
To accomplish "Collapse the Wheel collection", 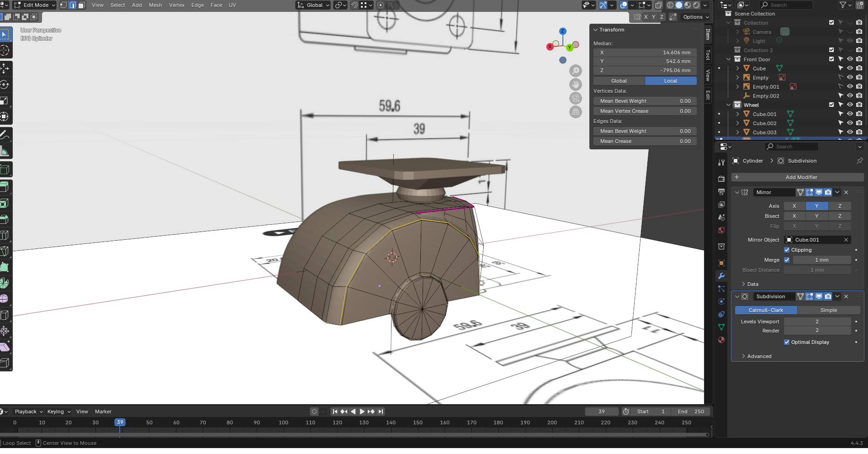I will pos(729,105).
